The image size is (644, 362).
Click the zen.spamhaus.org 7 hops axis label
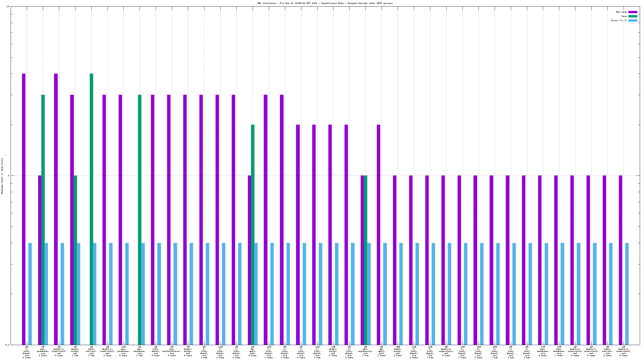coord(559,351)
